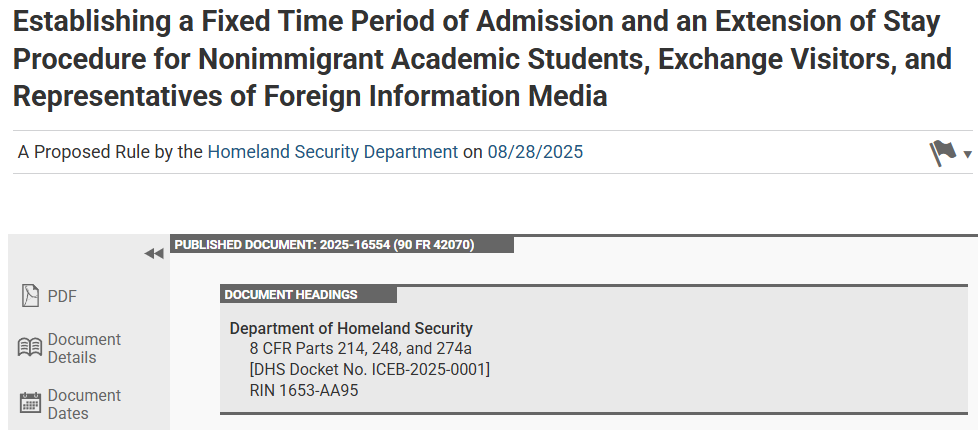This screenshot has width=979, height=430.
Task: Click the PDF document icon
Action: 30,296
